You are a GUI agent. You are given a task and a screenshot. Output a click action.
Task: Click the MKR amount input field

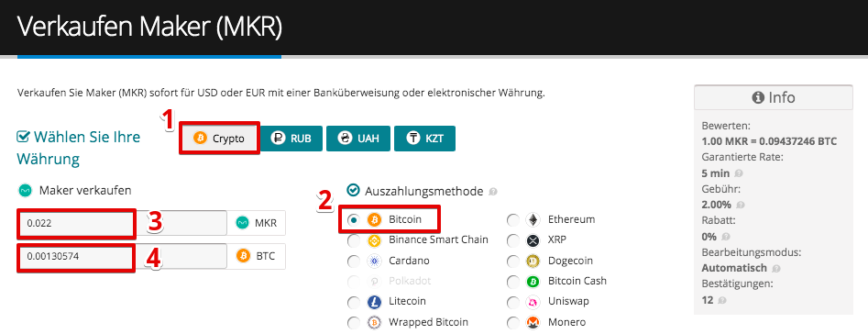(122, 223)
